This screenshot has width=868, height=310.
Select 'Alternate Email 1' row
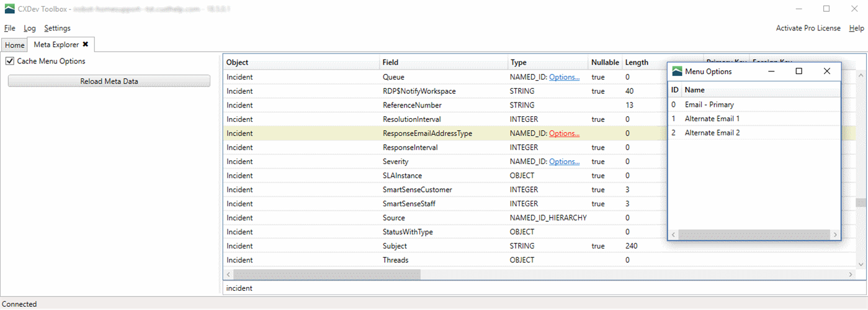point(754,119)
